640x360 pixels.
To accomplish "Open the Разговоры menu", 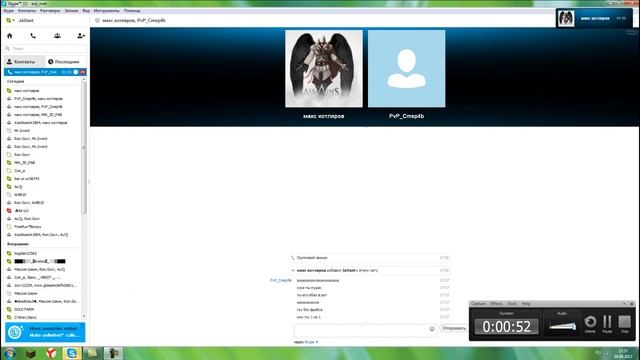I will [x=50, y=11].
